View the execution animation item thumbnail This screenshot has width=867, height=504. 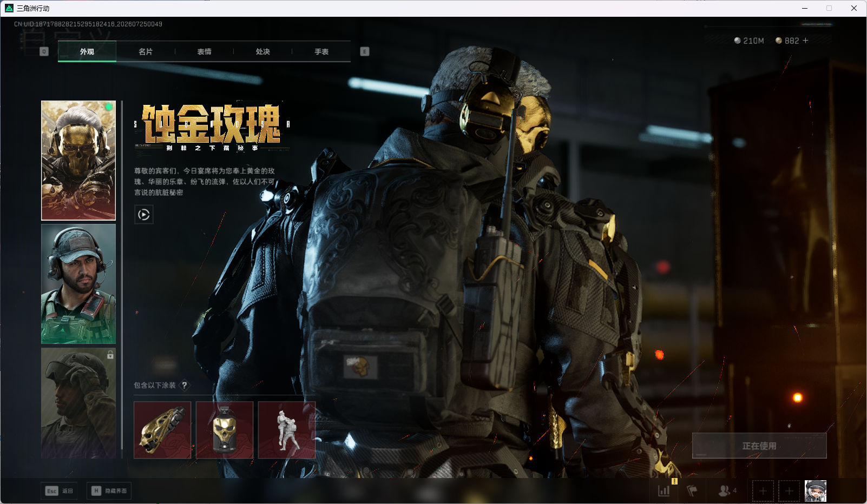pyautogui.click(x=287, y=430)
